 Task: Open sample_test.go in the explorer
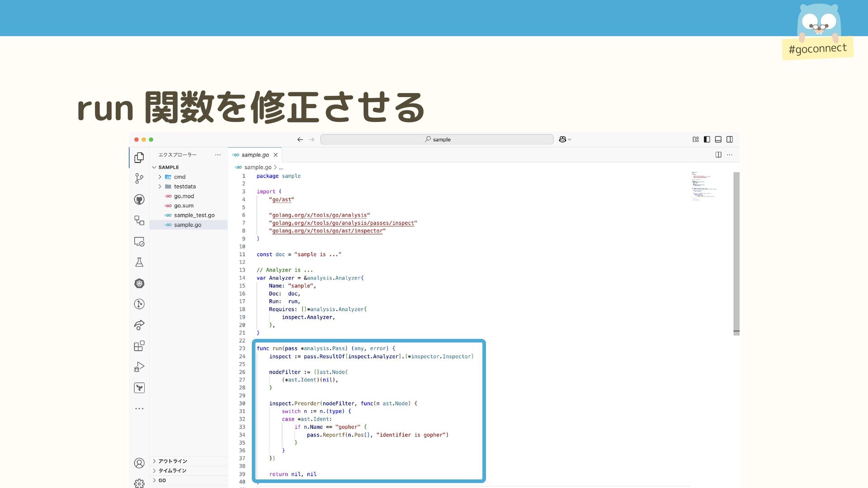(x=194, y=216)
